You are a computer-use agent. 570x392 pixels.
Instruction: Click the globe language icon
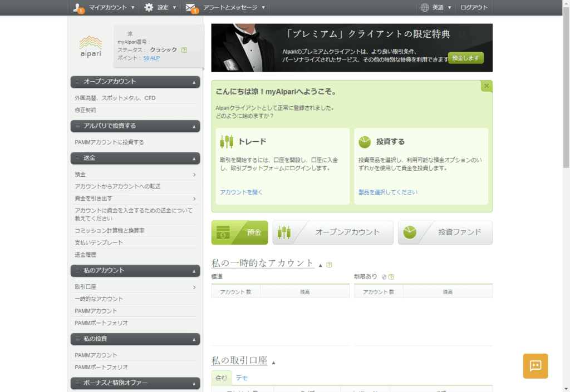click(425, 7)
